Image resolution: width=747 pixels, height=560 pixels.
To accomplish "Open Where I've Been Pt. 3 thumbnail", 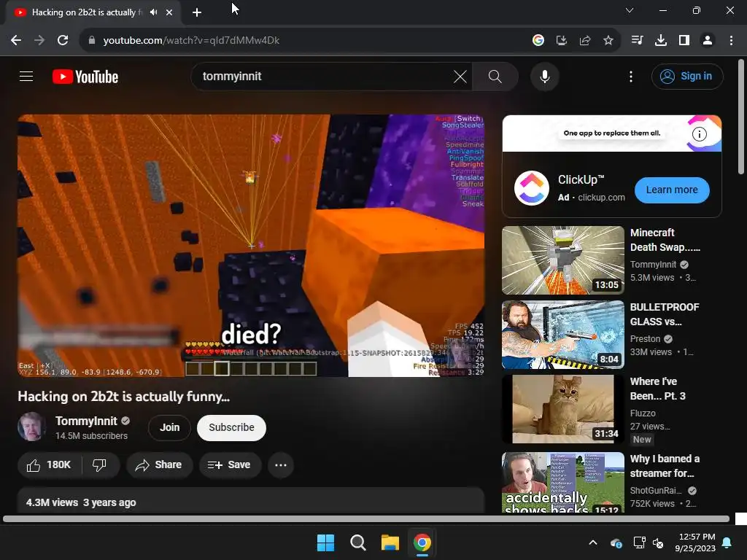I will [x=563, y=409].
